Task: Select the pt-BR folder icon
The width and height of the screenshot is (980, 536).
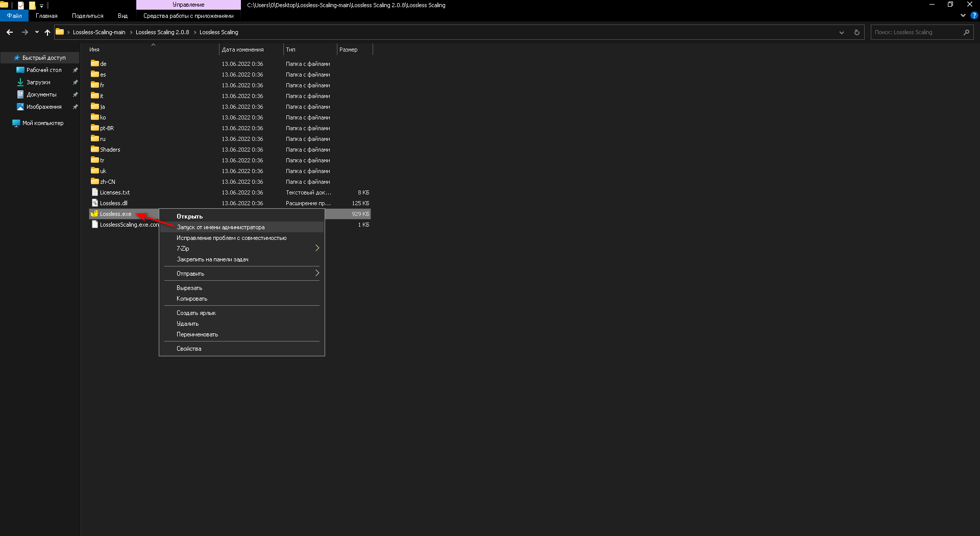Action: click(95, 128)
